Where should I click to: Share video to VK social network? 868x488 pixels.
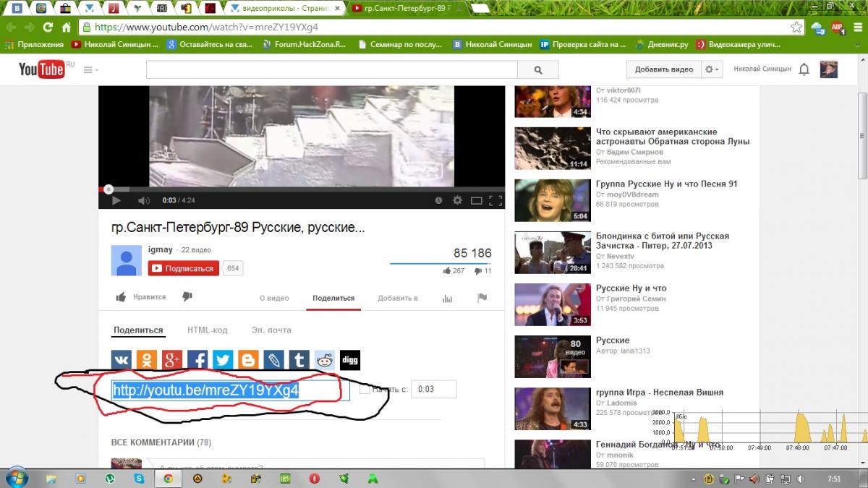point(121,360)
